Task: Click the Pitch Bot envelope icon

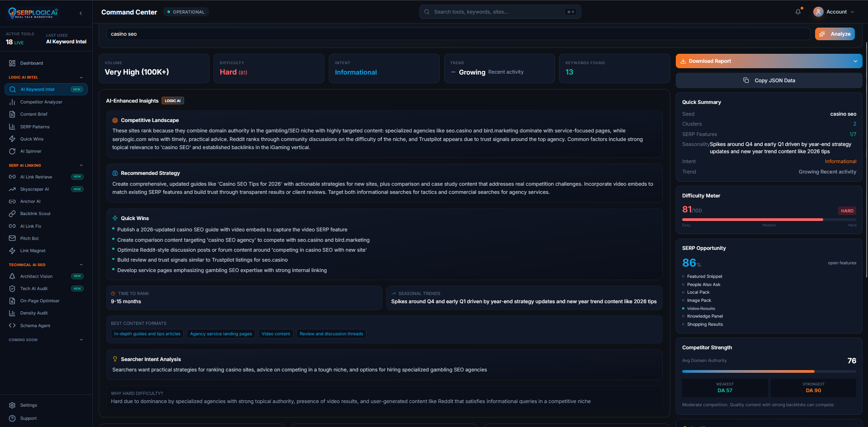Action: (x=12, y=238)
